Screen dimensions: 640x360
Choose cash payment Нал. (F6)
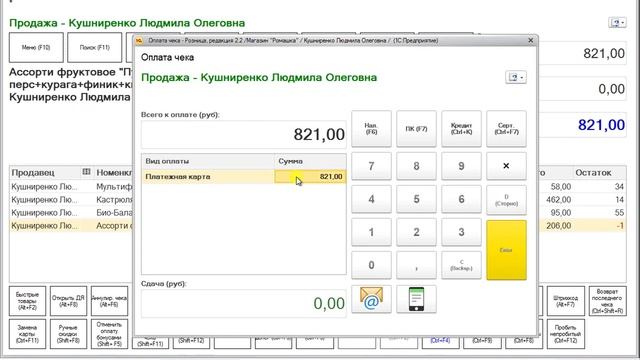(x=371, y=129)
